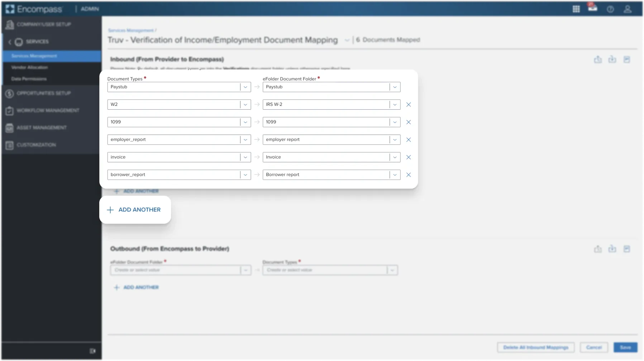Screen dimensions: 644x361
Task: Click the Outbound eFolder Document Folder input field
Action: pos(176,270)
